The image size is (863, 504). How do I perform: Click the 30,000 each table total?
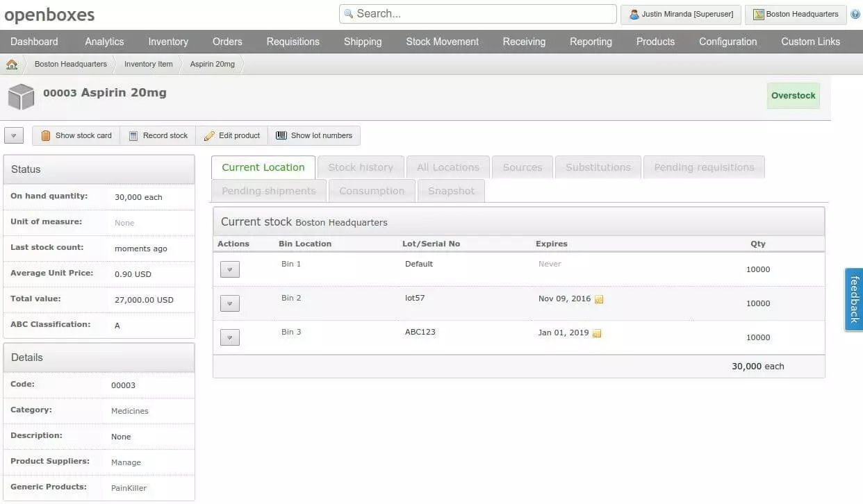click(x=758, y=366)
